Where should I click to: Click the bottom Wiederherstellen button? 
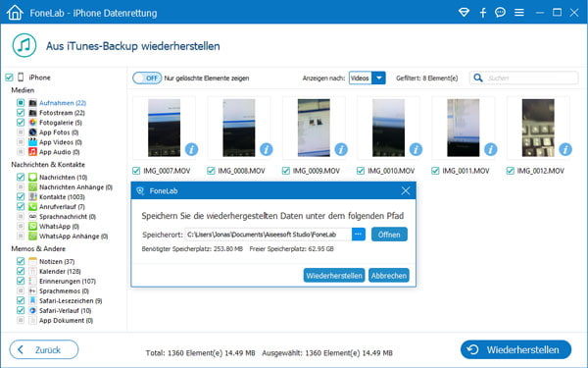tap(516, 349)
